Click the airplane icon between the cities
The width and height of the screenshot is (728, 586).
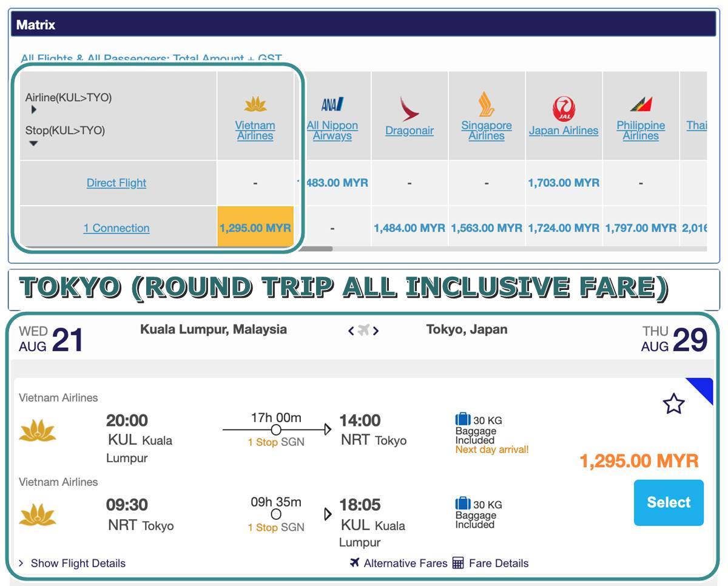[363, 330]
